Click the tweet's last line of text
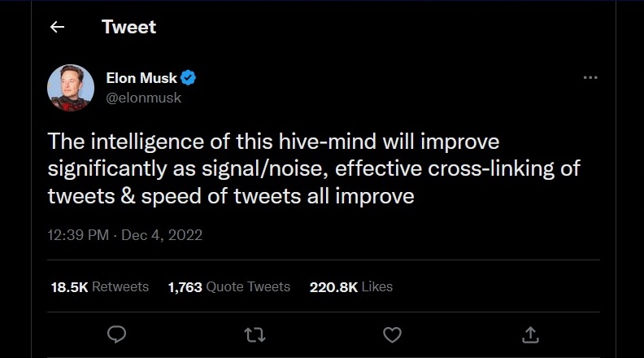Image resolution: width=644 pixels, height=358 pixels. (x=231, y=196)
